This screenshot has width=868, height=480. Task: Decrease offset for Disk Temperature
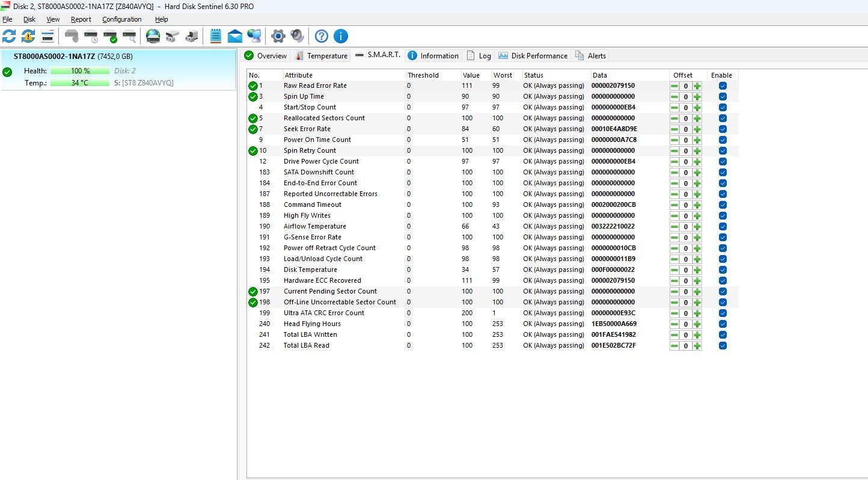pyautogui.click(x=674, y=270)
